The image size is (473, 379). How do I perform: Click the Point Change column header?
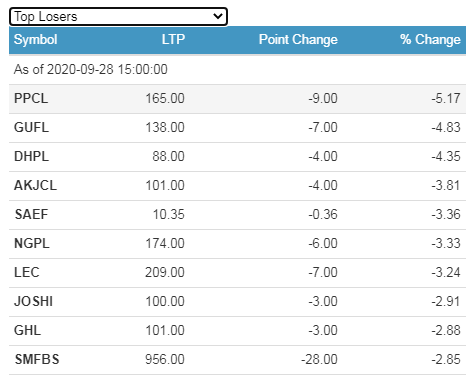tap(298, 40)
